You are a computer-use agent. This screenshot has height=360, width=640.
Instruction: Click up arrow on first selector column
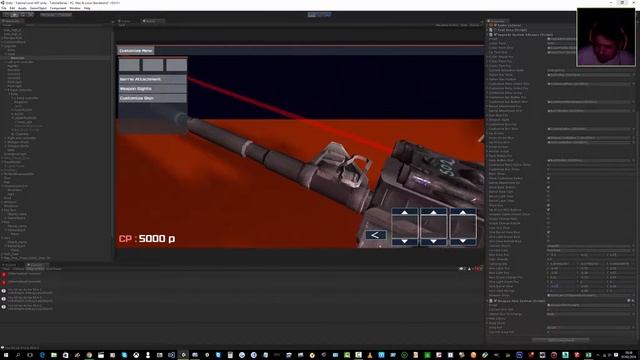[404, 212]
